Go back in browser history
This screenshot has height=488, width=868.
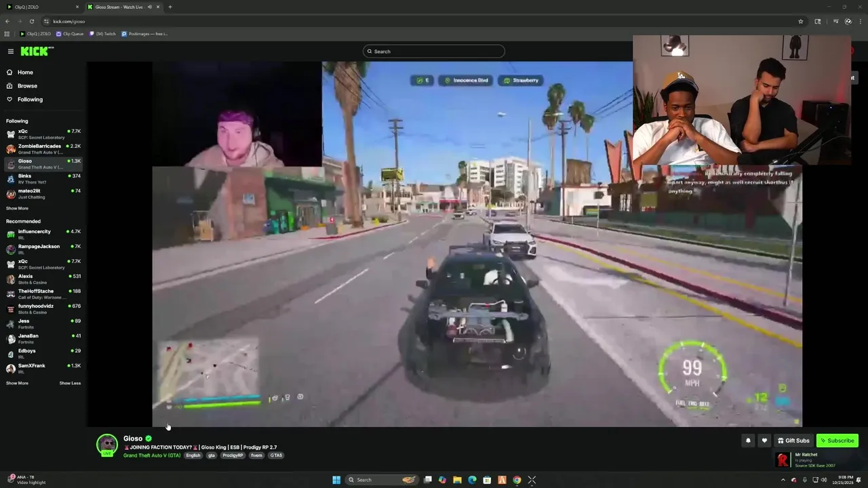7,21
